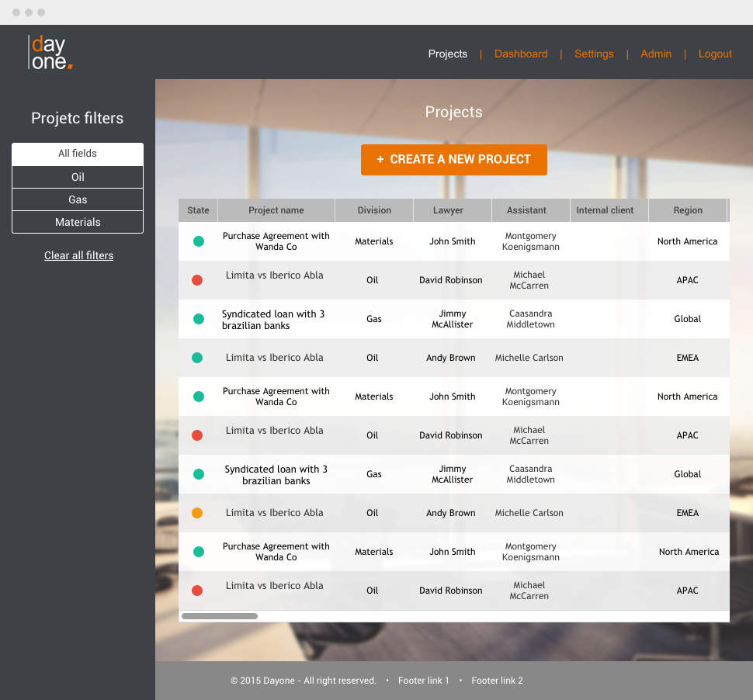
Task: Click the orange status dot in the table
Action: 197,513
